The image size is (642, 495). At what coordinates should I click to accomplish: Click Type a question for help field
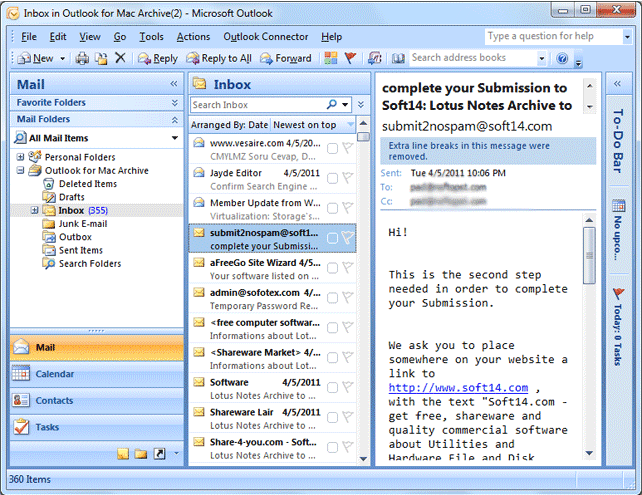(x=554, y=36)
